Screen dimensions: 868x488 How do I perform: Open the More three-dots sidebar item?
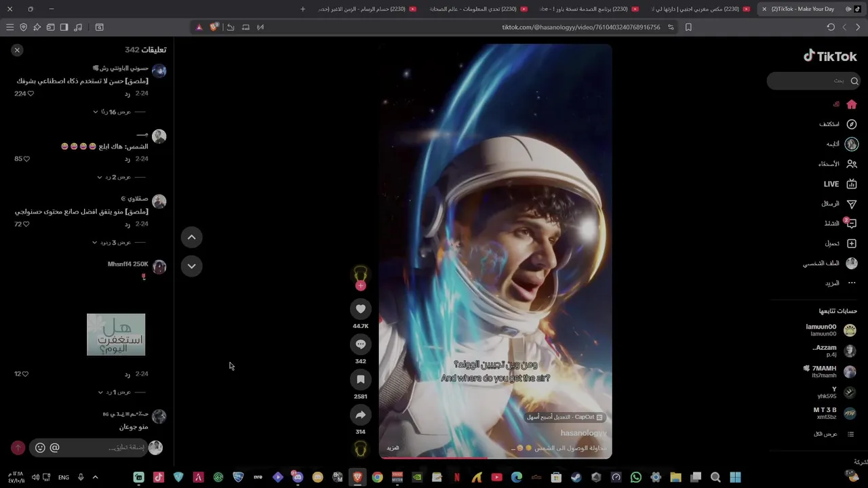[852, 283]
